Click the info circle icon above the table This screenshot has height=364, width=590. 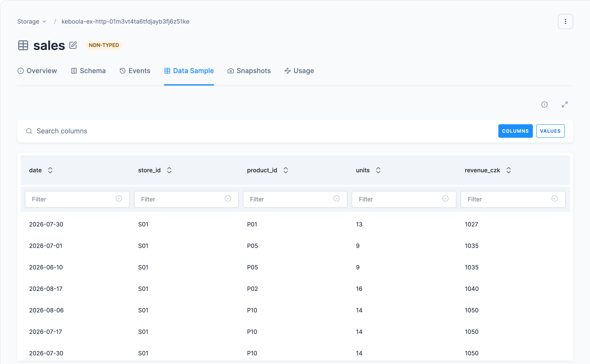(544, 104)
